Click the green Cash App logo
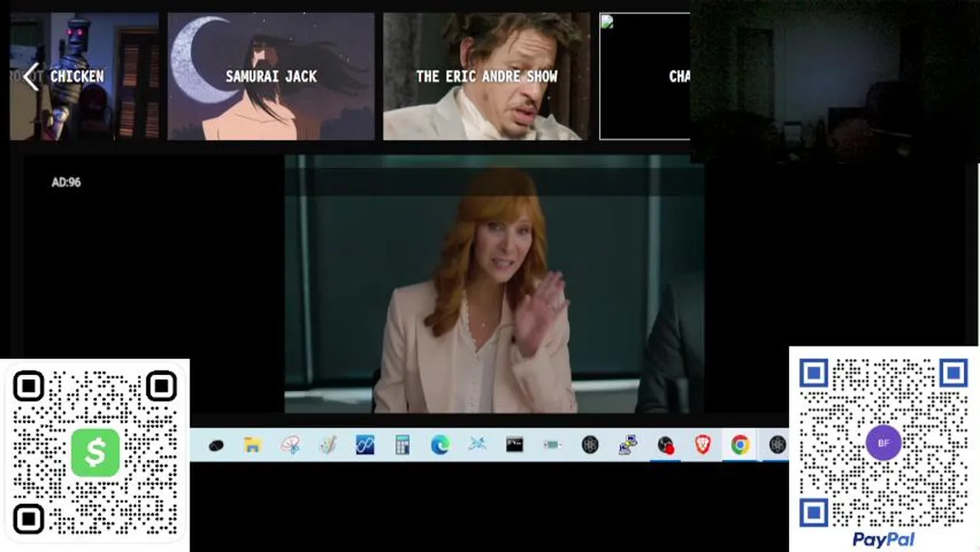This screenshot has width=980, height=552. [x=95, y=452]
